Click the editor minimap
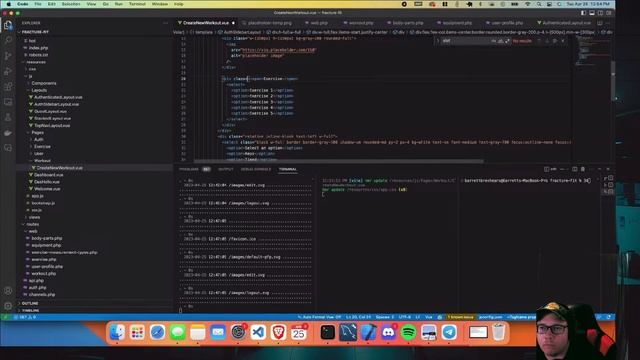The height and width of the screenshot is (360, 640). [x=592, y=51]
